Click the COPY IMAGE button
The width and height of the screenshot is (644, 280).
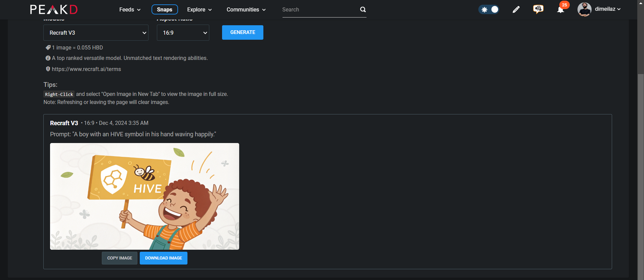click(120, 258)
